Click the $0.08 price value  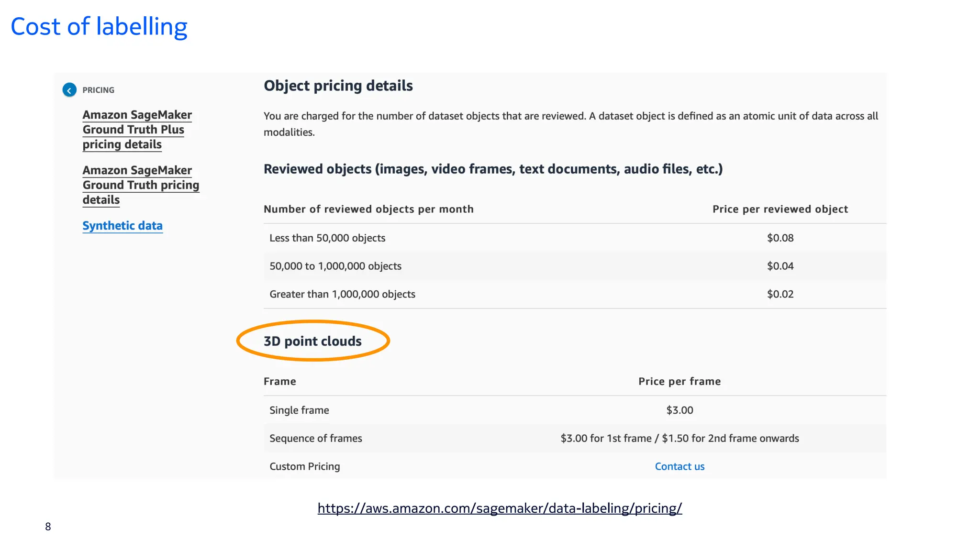click(x=780, y=238)
